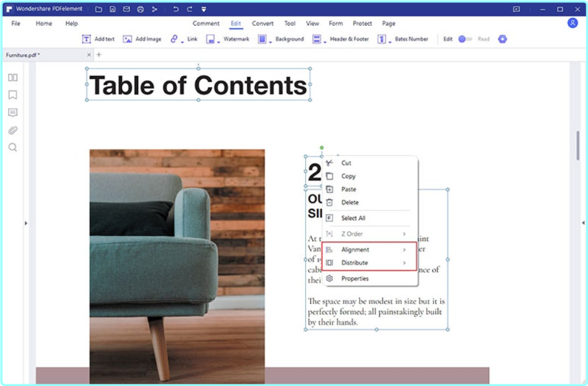Open the Distribute submenu
Screen dimensions: 588x386
pyautogui.click(x=370, y=263)
